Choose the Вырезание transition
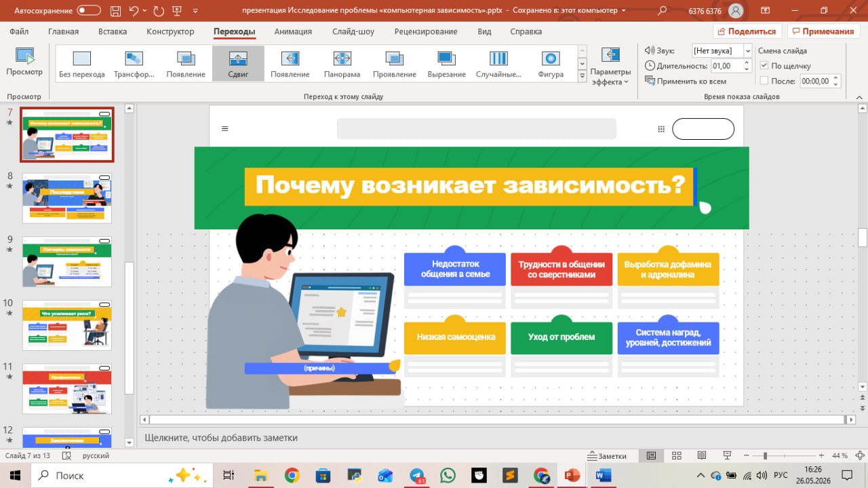The image size is (868, 488). coord(446,64)
